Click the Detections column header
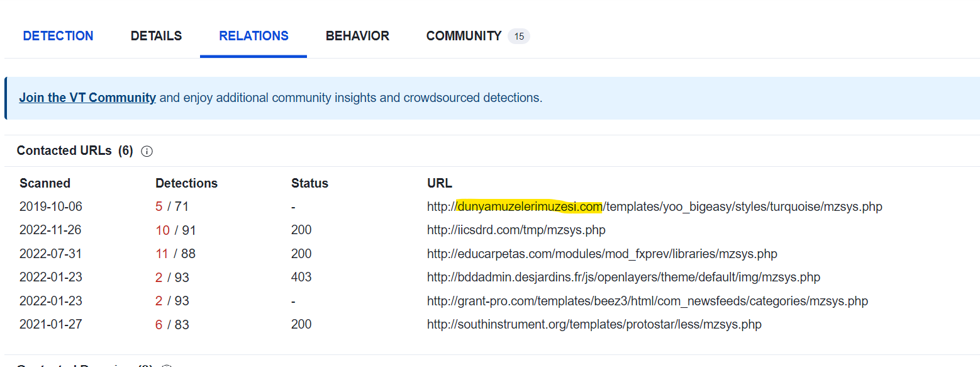Screen dimensions: 980x367 [186, 183]
